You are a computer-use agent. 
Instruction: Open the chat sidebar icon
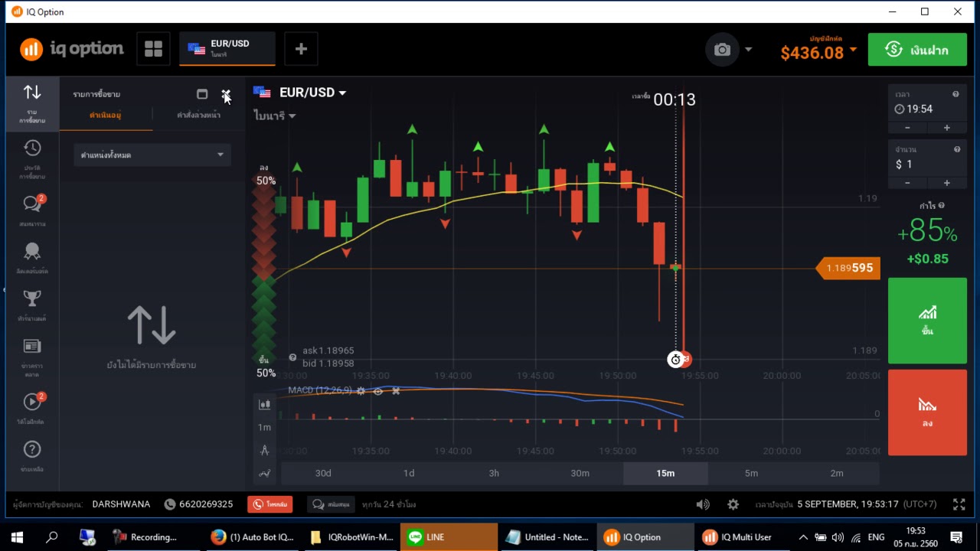click(32, 203)
